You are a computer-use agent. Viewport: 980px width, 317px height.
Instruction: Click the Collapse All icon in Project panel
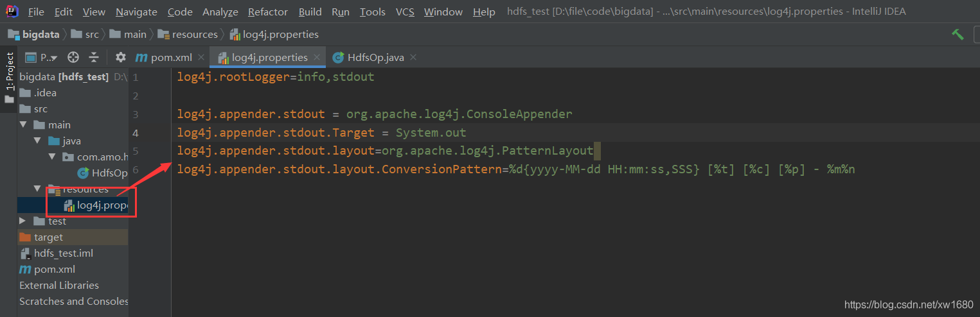(94, 58)
